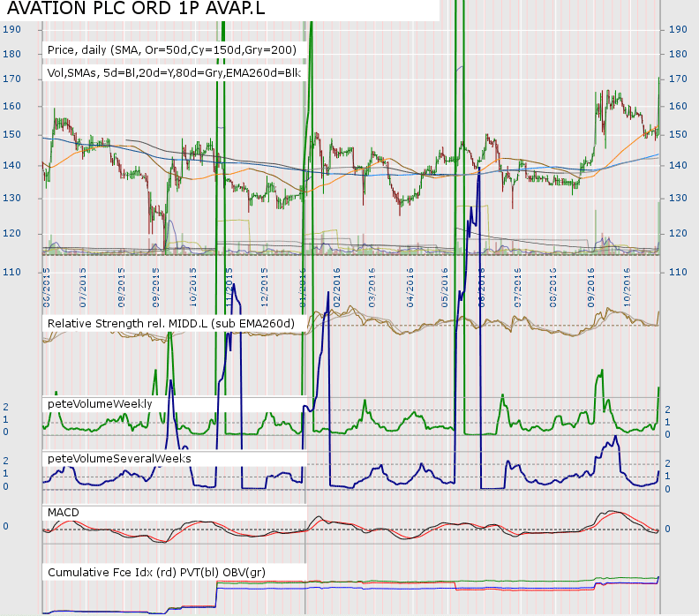Click the 180 value on left price axis
Viewport: 699px width, 616px height.
[11, 54]
